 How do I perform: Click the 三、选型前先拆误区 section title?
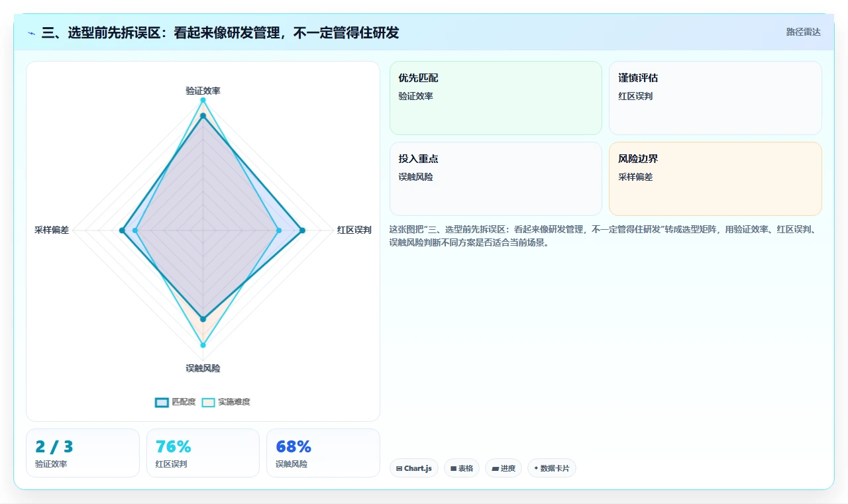tap(220, 33)
